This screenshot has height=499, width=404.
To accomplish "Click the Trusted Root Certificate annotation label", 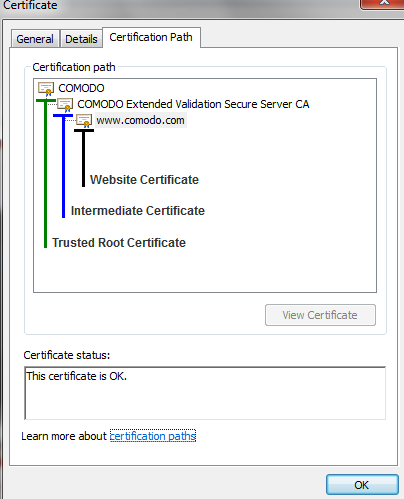I will (119, 243).
